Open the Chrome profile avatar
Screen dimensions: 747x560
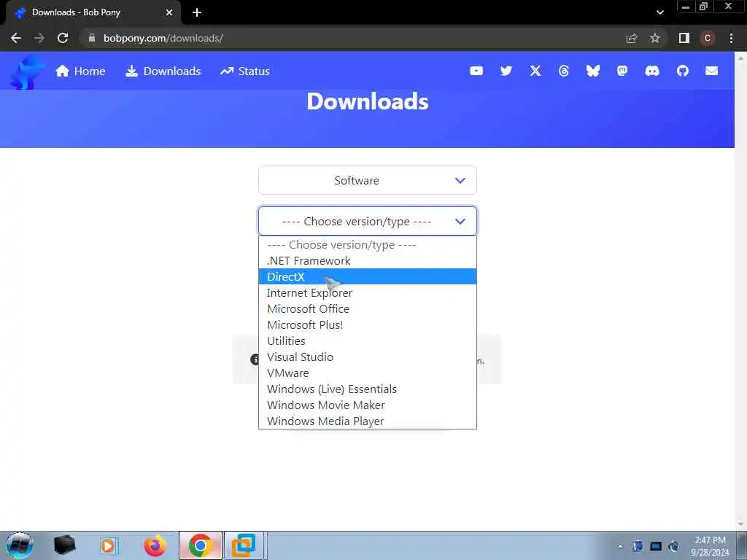pyautogui.click(x=708, y=38)
